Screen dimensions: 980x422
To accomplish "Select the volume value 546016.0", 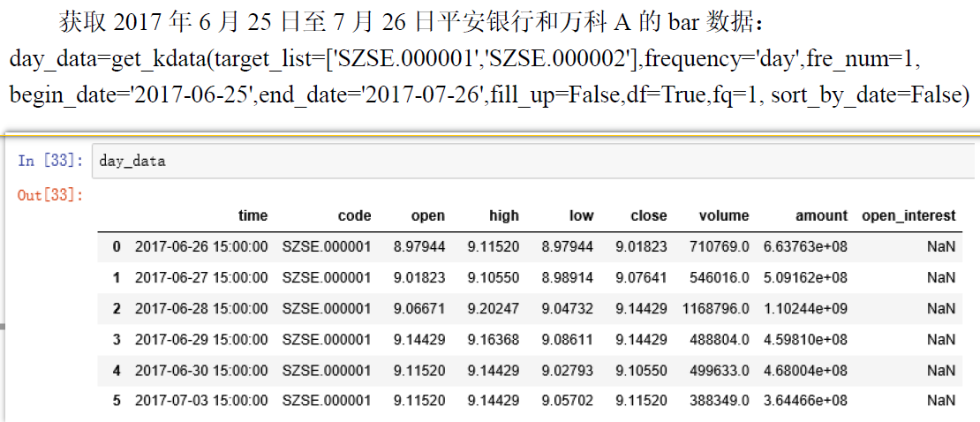I will point(720,277).
